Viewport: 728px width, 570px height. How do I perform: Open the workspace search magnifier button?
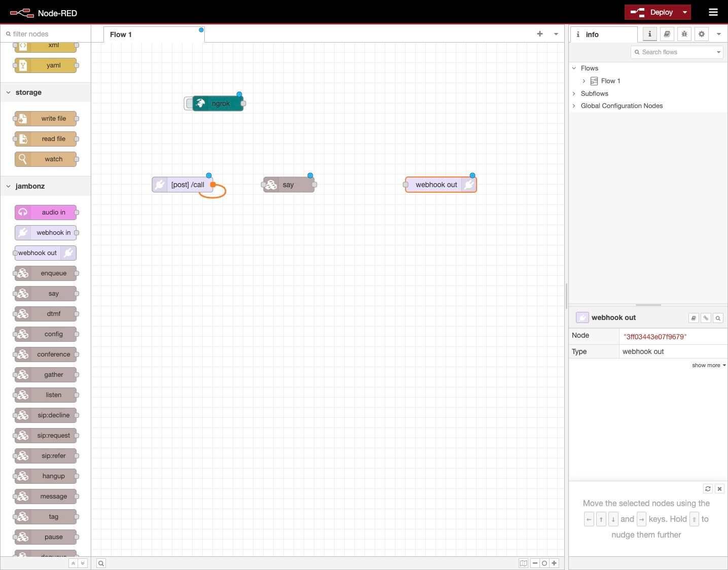101,563
